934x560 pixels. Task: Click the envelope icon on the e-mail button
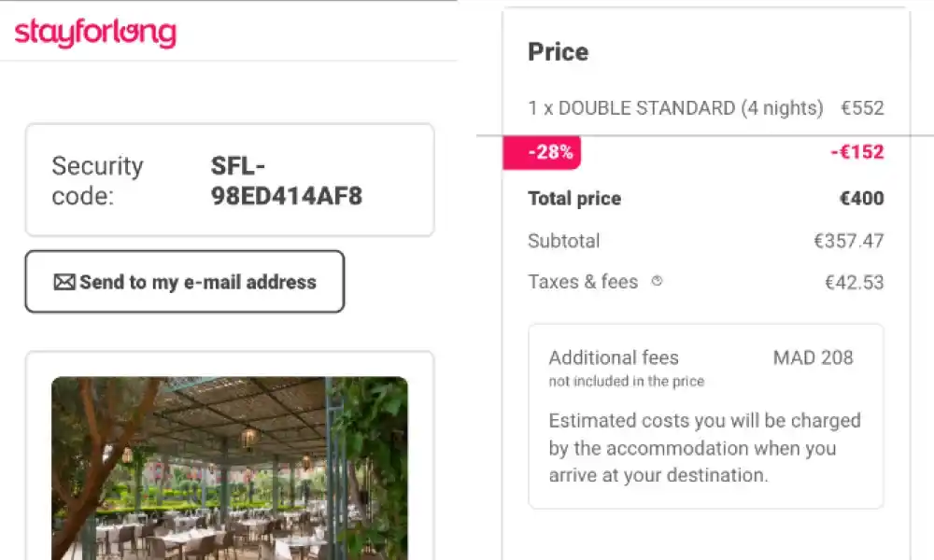point(64,282)
